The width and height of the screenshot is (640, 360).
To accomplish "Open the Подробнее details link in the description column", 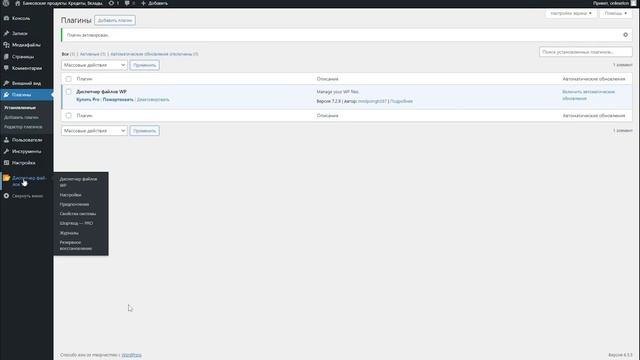I will pyautogui.click(x=402, y=101).
